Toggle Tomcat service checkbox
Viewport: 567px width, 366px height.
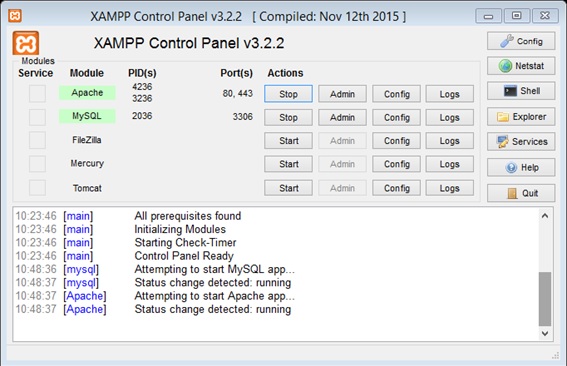pos(37,188)
